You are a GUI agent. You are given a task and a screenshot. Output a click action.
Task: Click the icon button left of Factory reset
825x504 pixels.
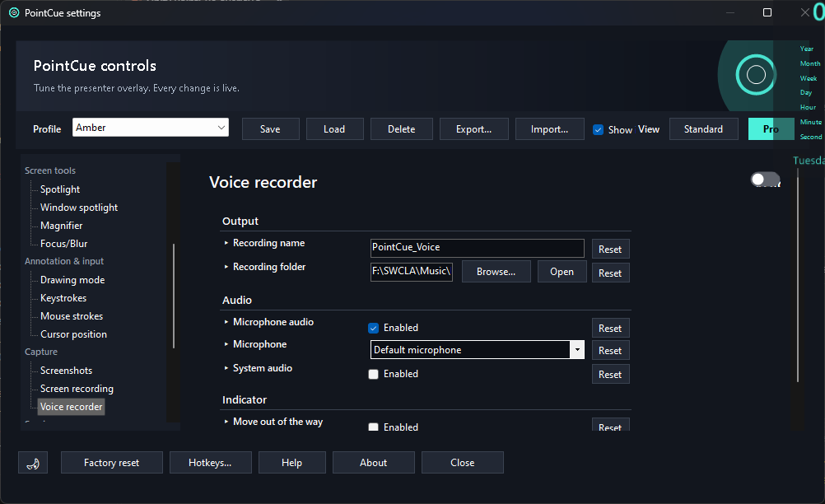[x=33, y=463]
